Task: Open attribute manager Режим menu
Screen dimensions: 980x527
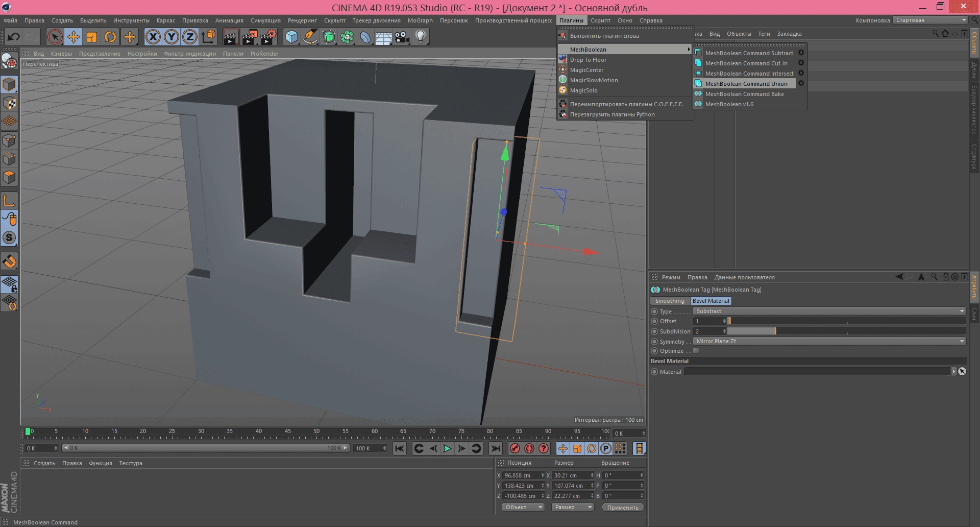Action: pos(671,277)
